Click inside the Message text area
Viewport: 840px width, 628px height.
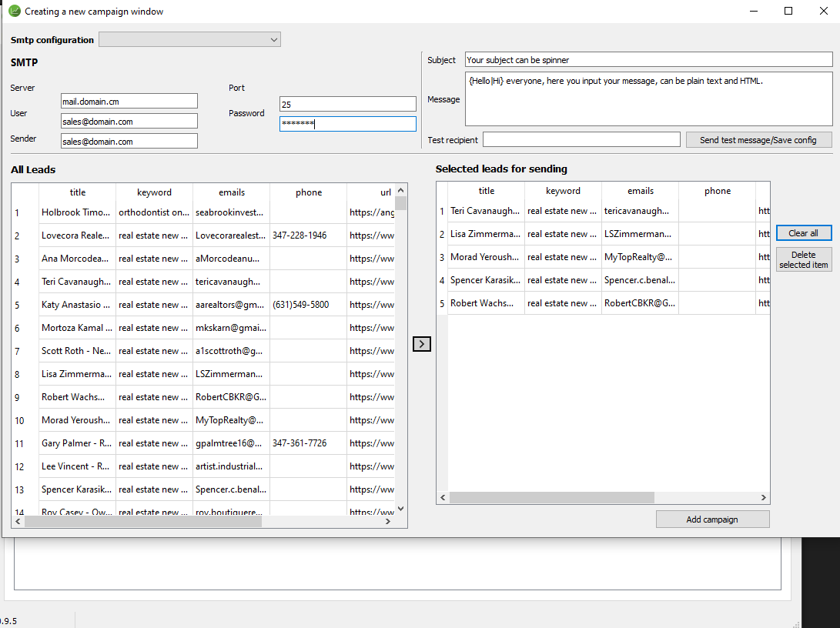[648, 99]
